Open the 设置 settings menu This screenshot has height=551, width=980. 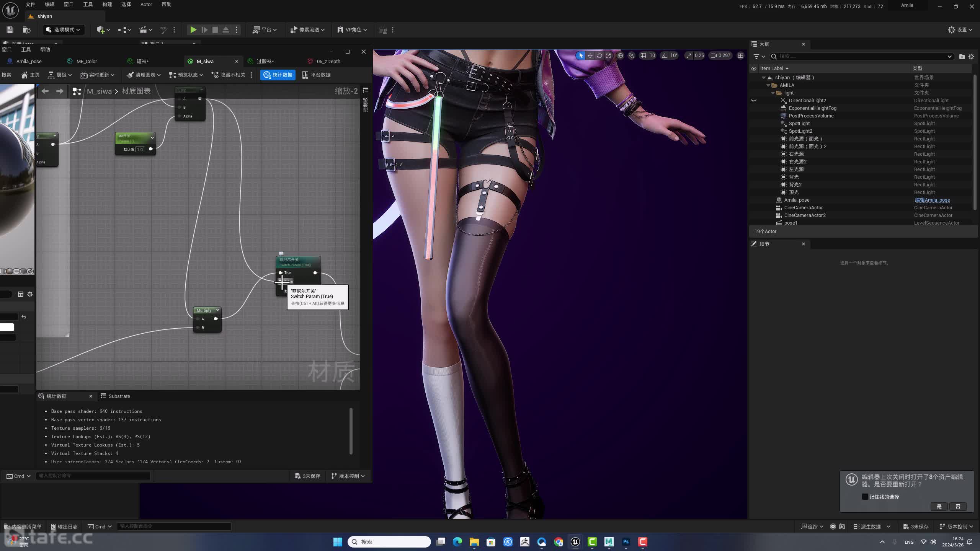click(x=960, y=30)
